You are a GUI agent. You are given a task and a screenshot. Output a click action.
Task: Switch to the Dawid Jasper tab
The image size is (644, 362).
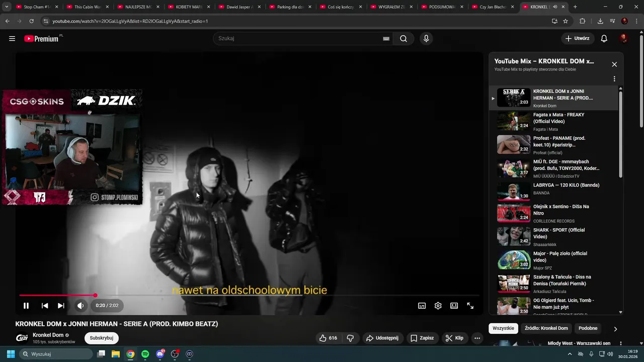tap(239, 7)
